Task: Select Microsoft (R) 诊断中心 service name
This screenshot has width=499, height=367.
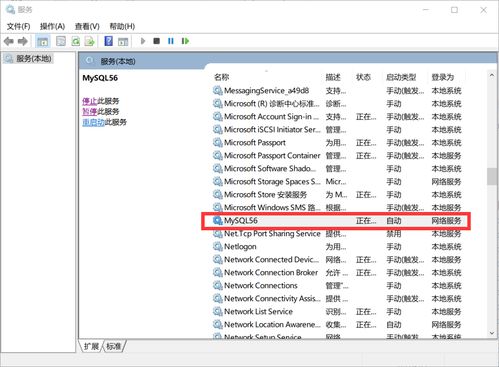Action: (x=272, y=104)
